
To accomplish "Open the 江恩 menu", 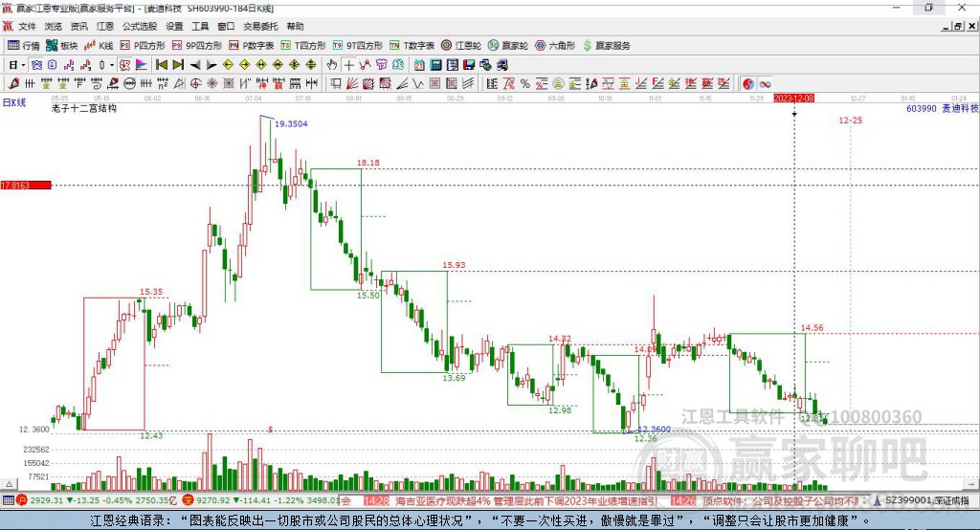I will [105, 26].
